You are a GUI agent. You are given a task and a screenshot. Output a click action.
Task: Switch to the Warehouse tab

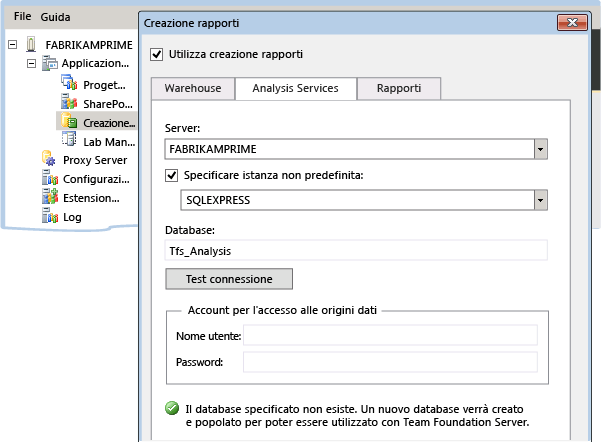tap(192, 89)
